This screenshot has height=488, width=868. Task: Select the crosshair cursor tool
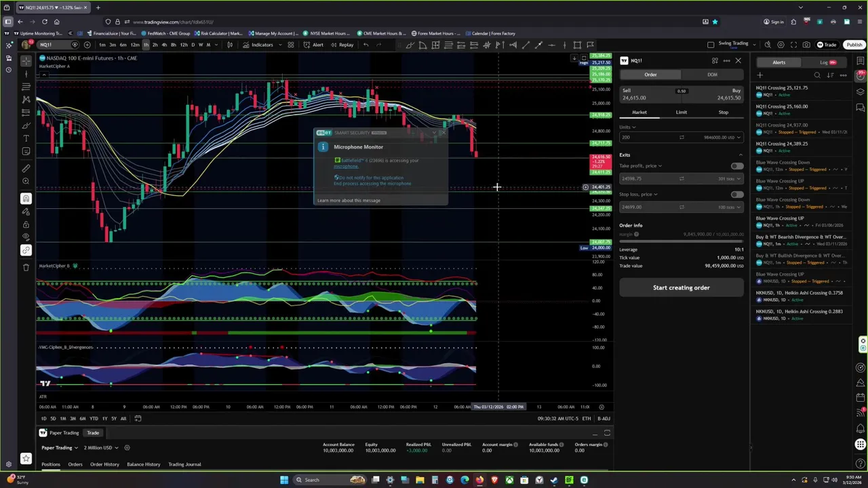point(26,61)
